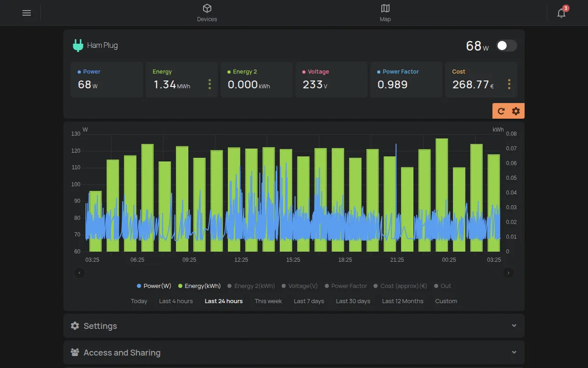Go to previous chart period arrow

pyautogui.click(x=79, y=273)
